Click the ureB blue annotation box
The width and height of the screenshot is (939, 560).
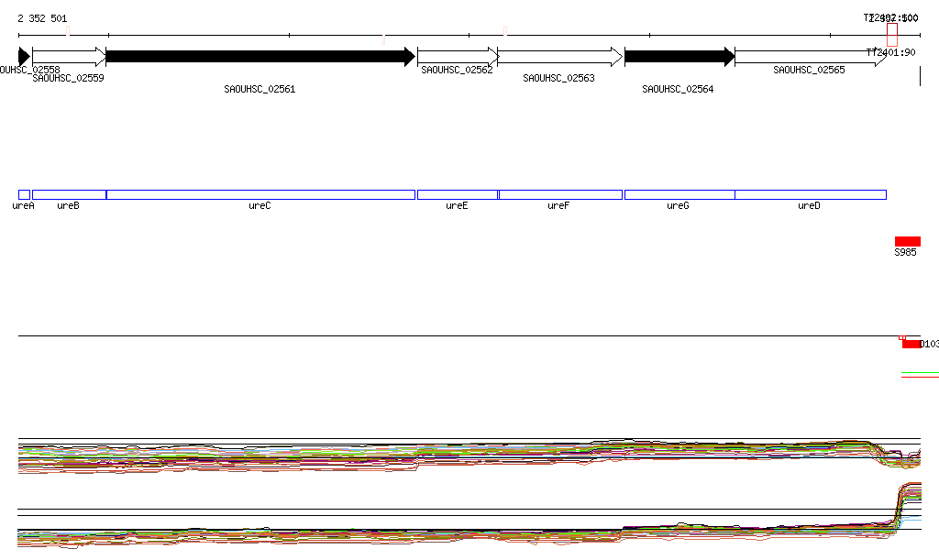coord(69,194)
